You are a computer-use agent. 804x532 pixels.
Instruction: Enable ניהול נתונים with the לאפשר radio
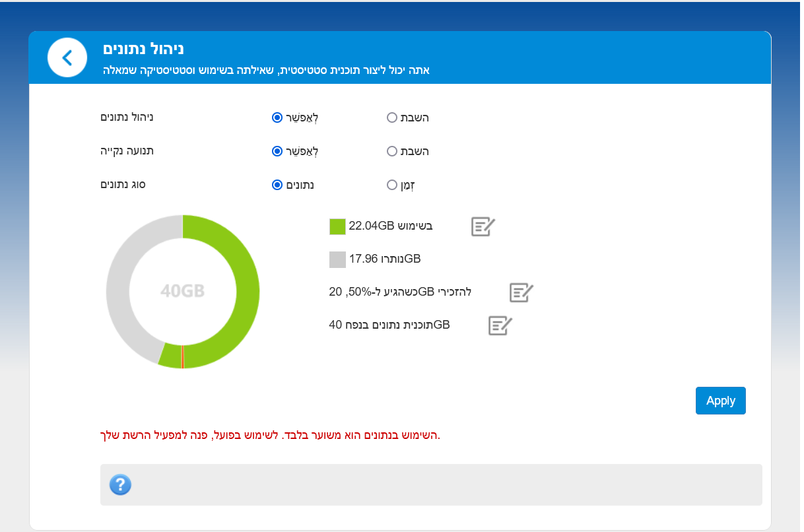pos(277,117)
